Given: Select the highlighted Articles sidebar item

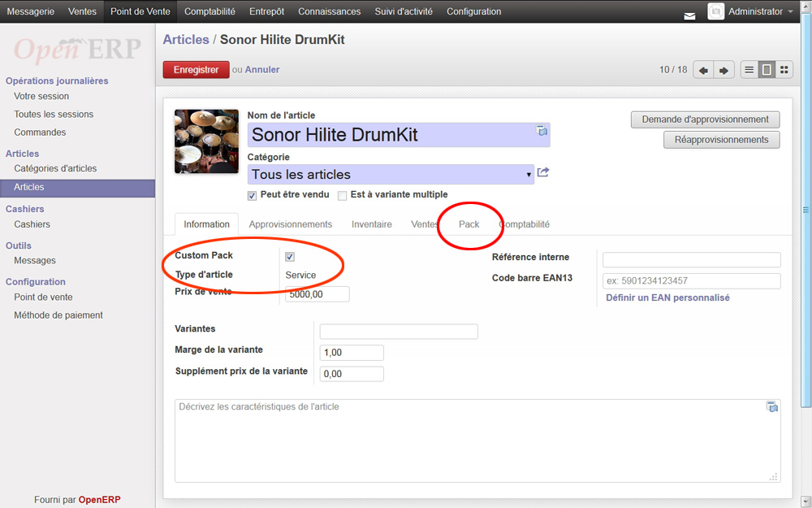Looking at the screenshot, I should 78,188.
